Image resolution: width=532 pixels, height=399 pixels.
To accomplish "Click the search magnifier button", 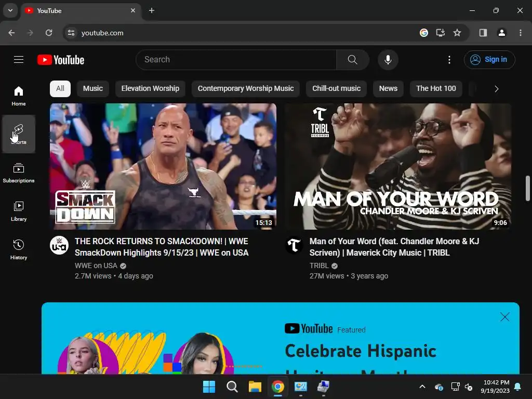I will coord(353,60).
